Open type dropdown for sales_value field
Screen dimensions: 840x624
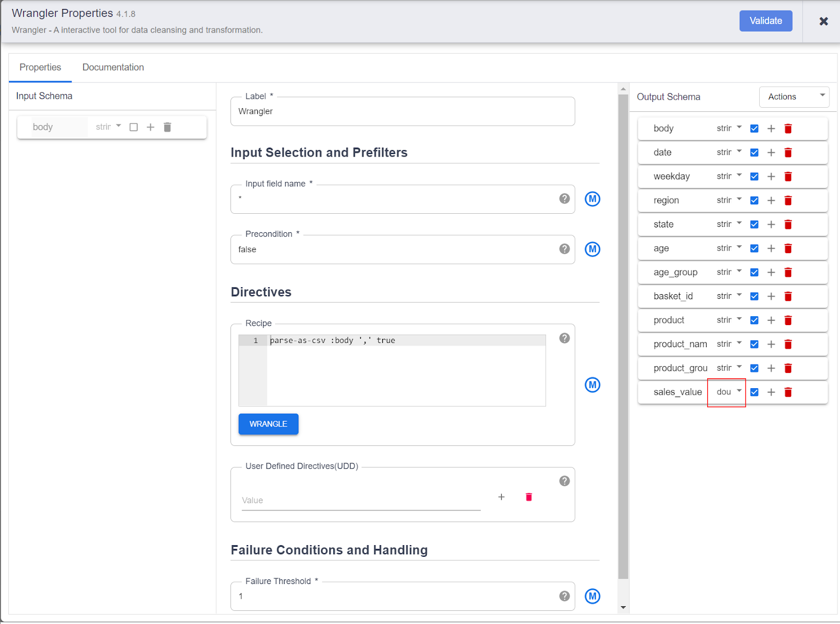pos(729,392)
